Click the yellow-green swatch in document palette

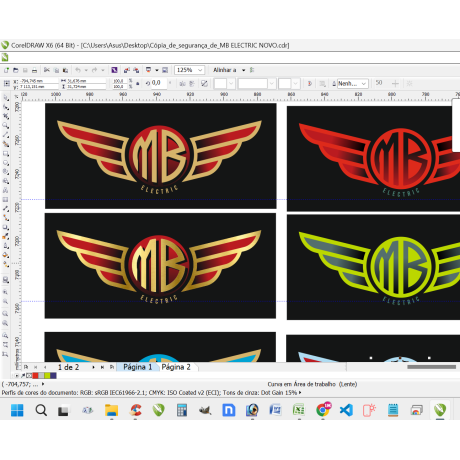(47, 376)
